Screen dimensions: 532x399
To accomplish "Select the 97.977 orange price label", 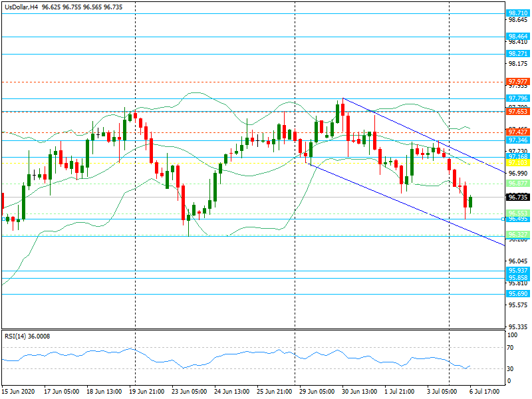I will tap(517, 82).
